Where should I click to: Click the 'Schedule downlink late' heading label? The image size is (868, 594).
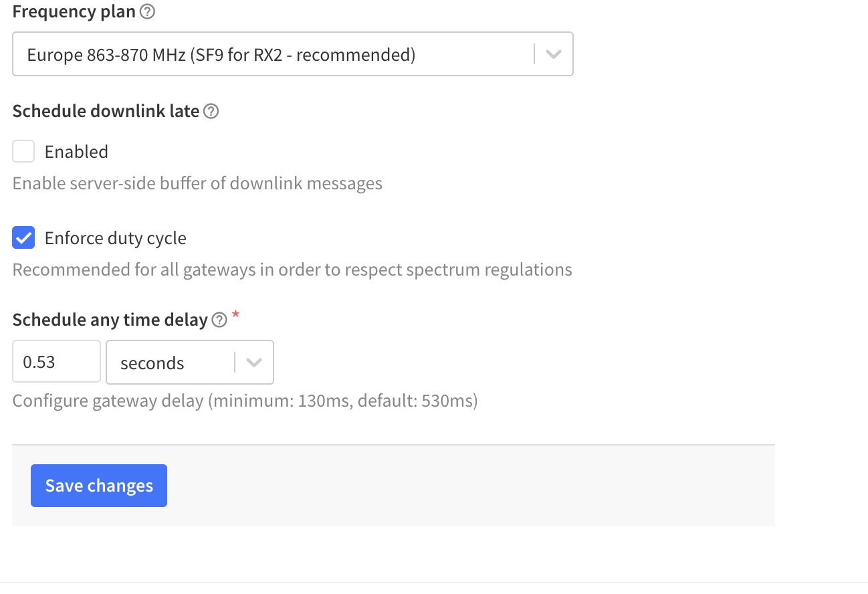click(x=106, y=112)
